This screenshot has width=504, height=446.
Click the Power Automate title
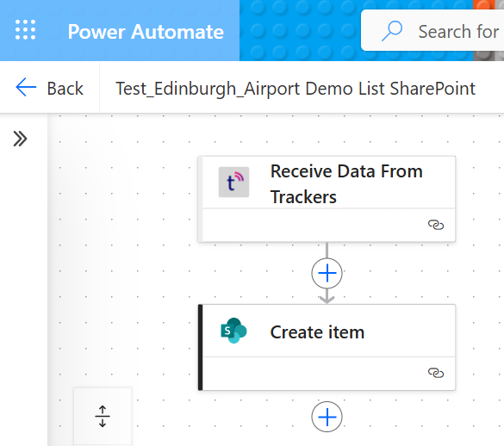point(146,32)
